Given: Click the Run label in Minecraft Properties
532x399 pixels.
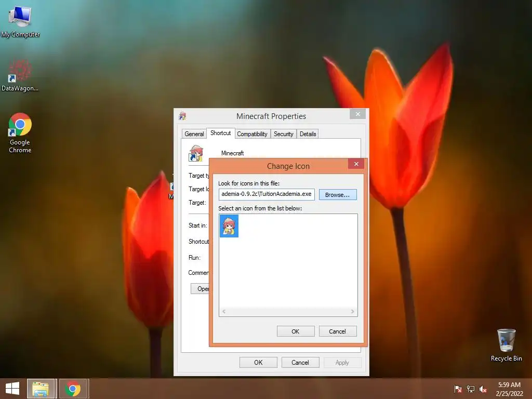Looking at the screenshot, I should [x=194, y=258].
